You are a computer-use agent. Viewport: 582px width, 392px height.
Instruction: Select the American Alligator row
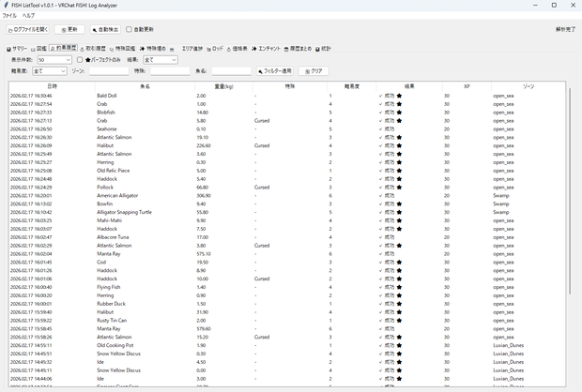[x=287, y=195]
